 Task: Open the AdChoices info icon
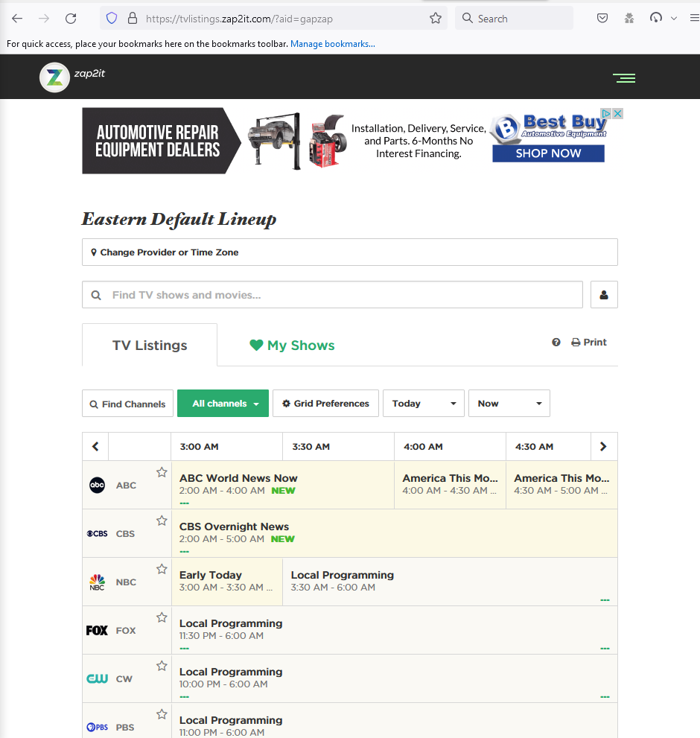click(x=607, y=113)
